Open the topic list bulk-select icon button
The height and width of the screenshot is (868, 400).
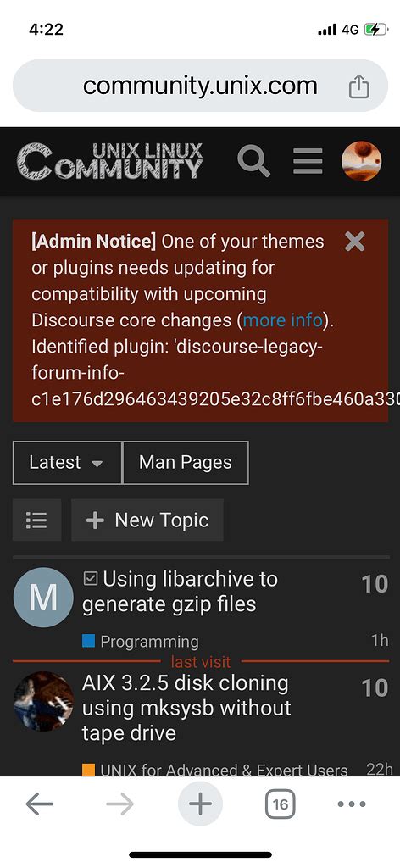point(36,520)
